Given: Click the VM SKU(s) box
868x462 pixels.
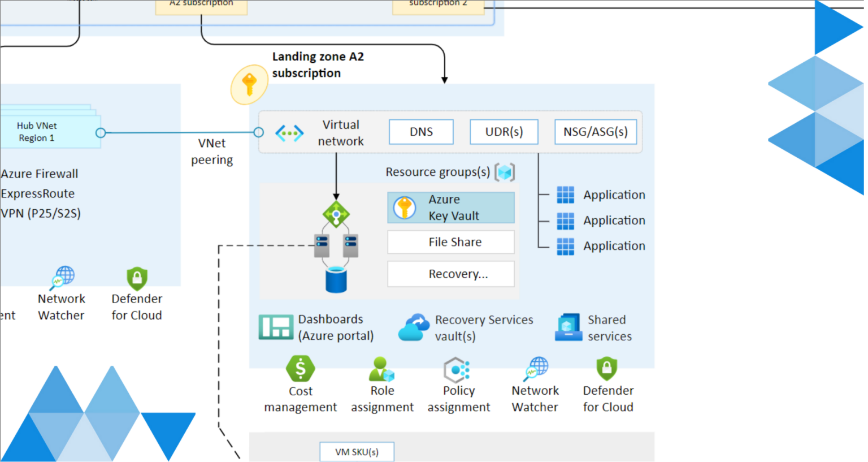Looking at the screenshot, I should (357, 452).
